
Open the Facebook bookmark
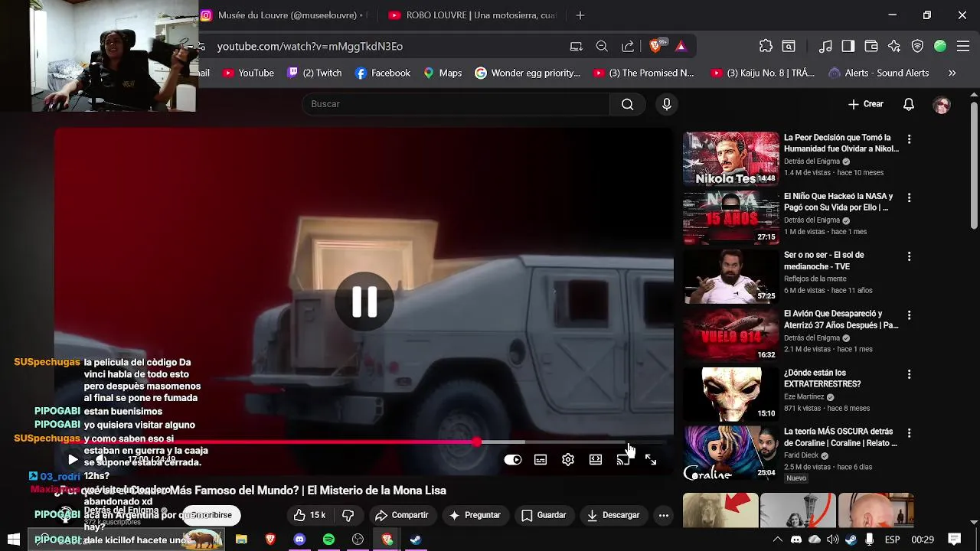pos(383,73)
